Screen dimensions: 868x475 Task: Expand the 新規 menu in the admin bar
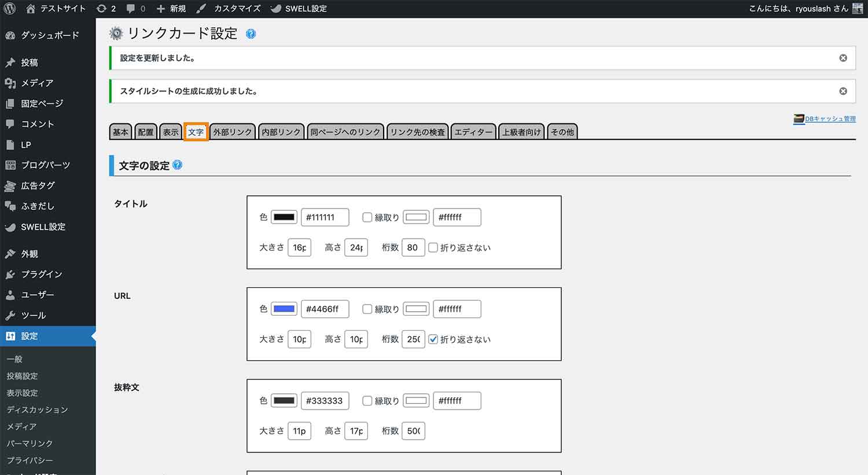tap(170, 9)
